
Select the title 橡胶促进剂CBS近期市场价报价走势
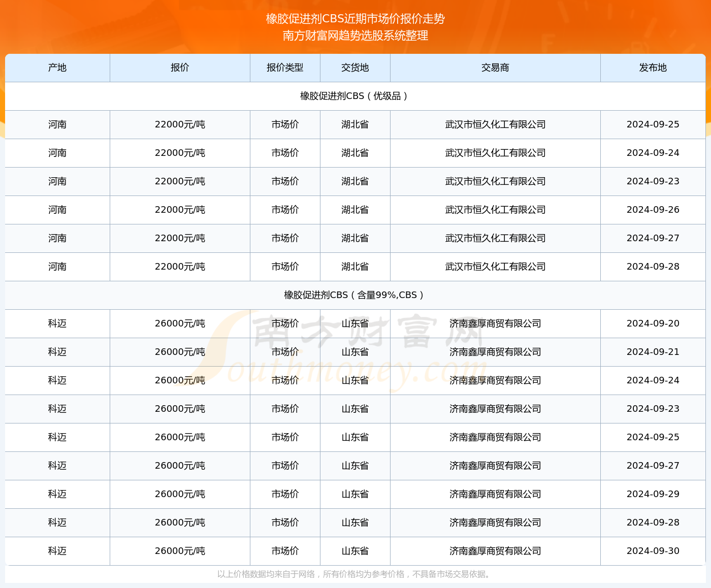click(355, 19)
